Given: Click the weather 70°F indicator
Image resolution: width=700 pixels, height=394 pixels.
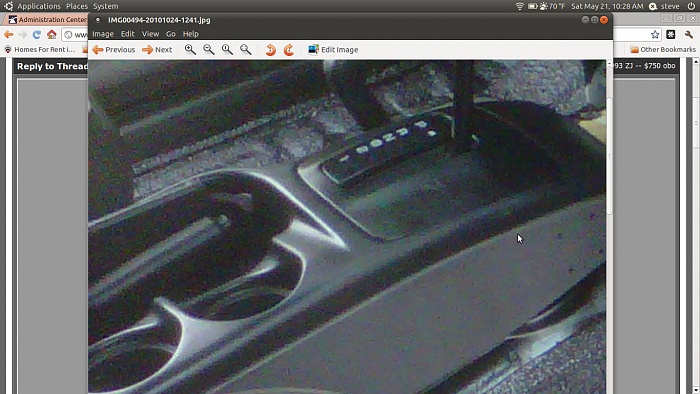Looking at the screenshot, I should pyautogui.click(x=552, y=6).
